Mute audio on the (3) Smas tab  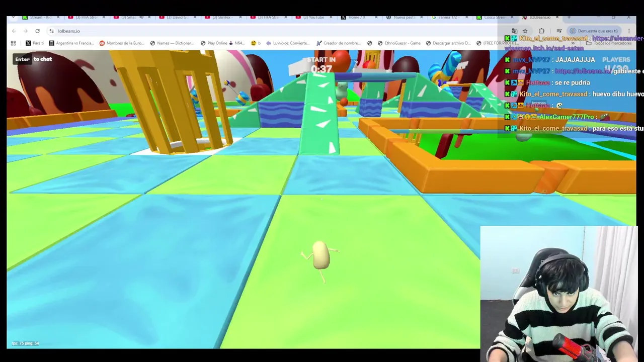pyautogui.click(x=141, y=17)
